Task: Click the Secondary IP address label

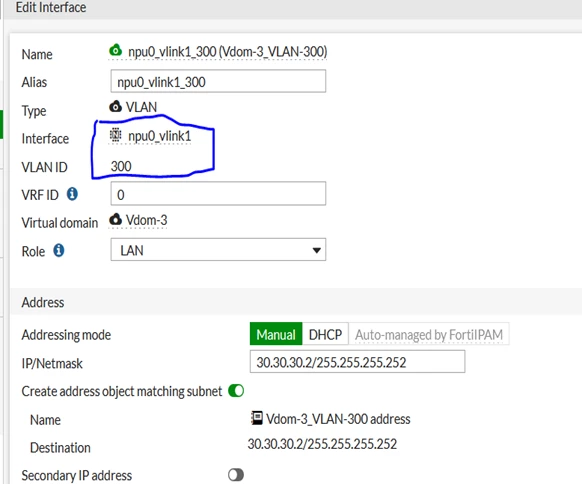Action: coord(76,475)
